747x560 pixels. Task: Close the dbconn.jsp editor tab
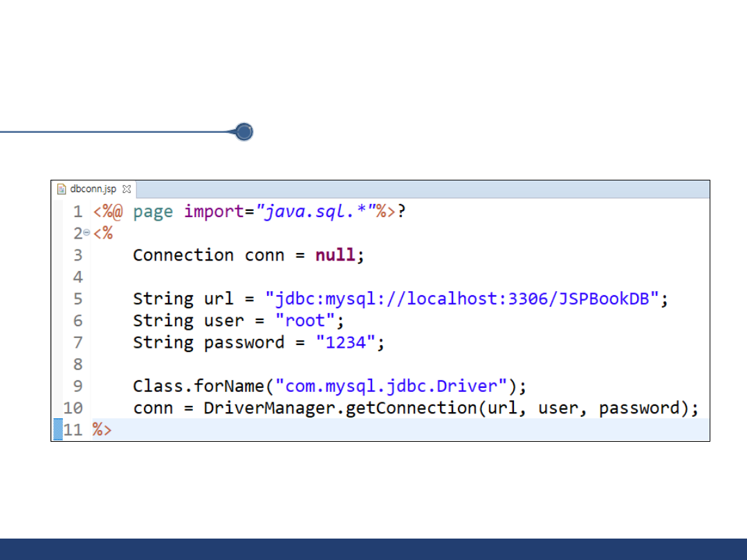(x=127, y=189)
